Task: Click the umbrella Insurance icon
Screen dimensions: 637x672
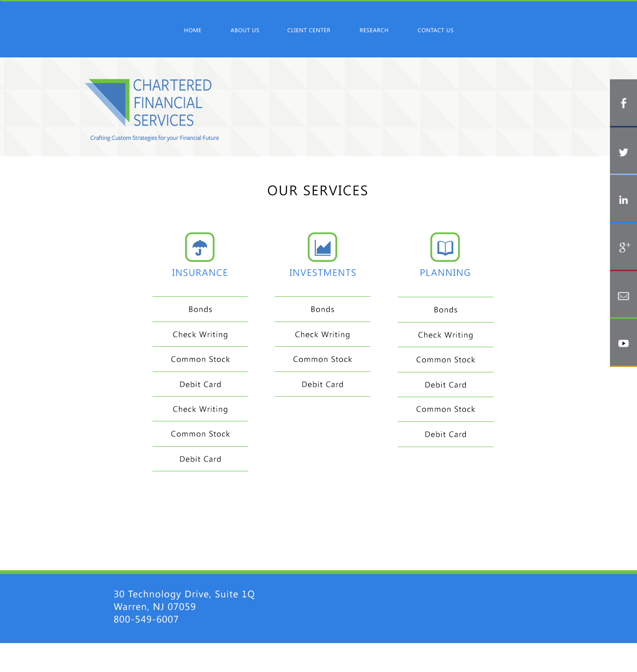Action: point(200,247)
